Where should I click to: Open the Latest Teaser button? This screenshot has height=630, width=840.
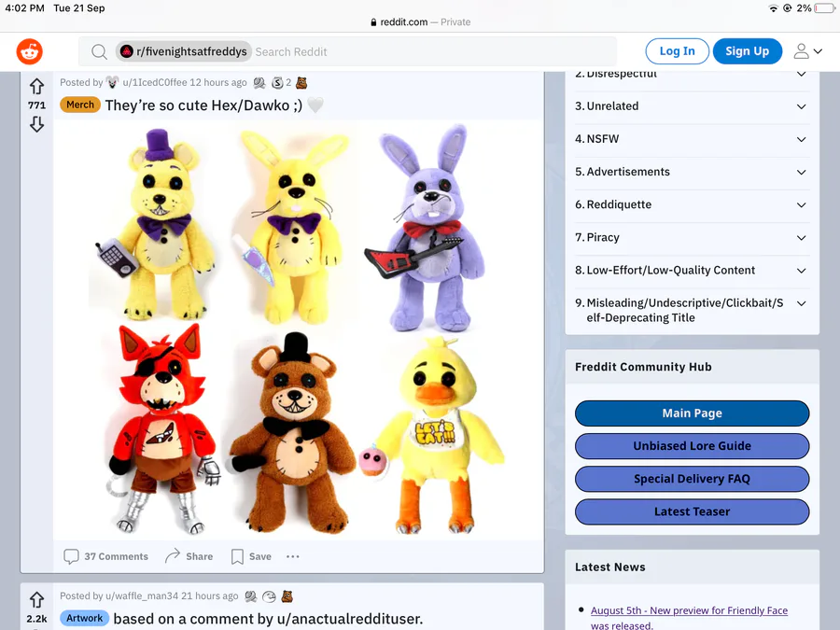[692, 511]
